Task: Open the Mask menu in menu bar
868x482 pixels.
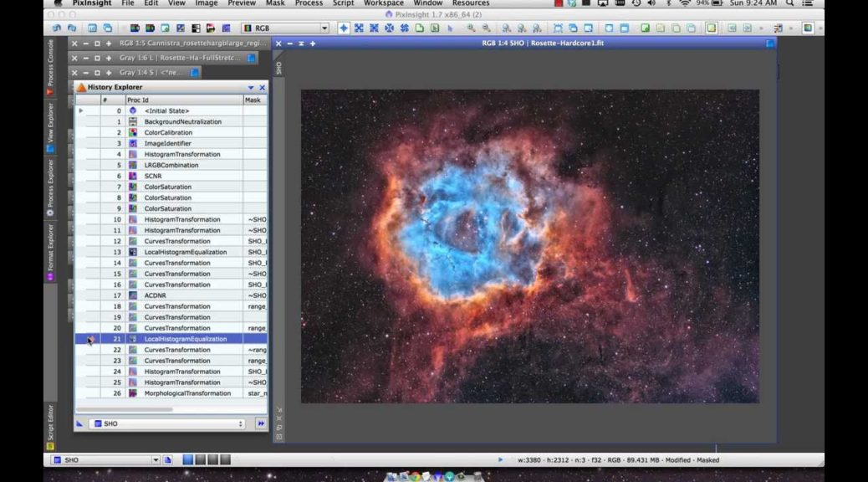Action: pyautogui.click(x=275, y=3)
